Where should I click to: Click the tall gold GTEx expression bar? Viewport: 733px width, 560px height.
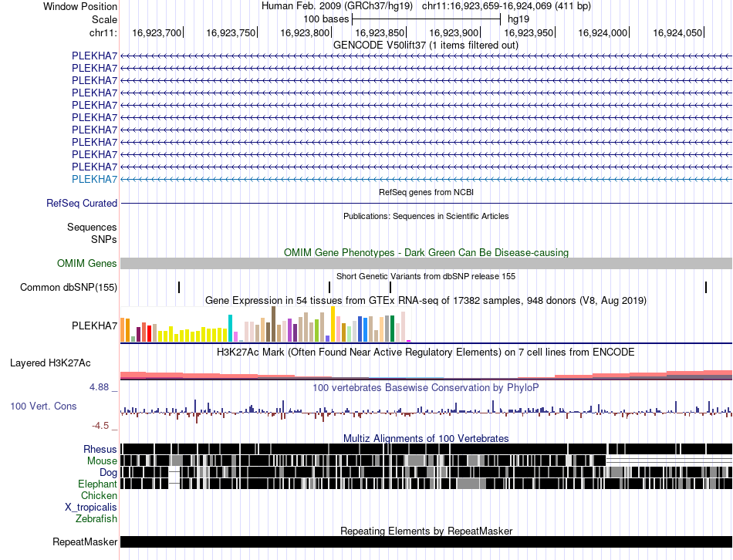coord(333,325)
